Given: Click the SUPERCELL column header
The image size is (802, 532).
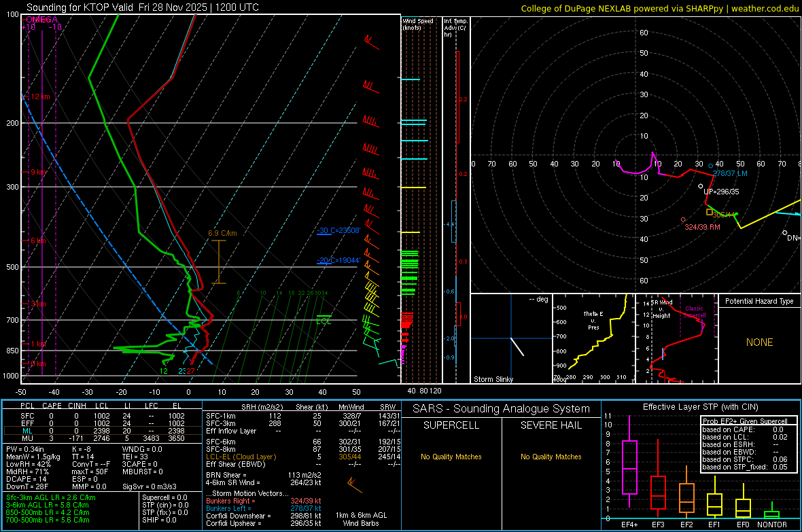Looking at the screenshot, I should [451, 425].
